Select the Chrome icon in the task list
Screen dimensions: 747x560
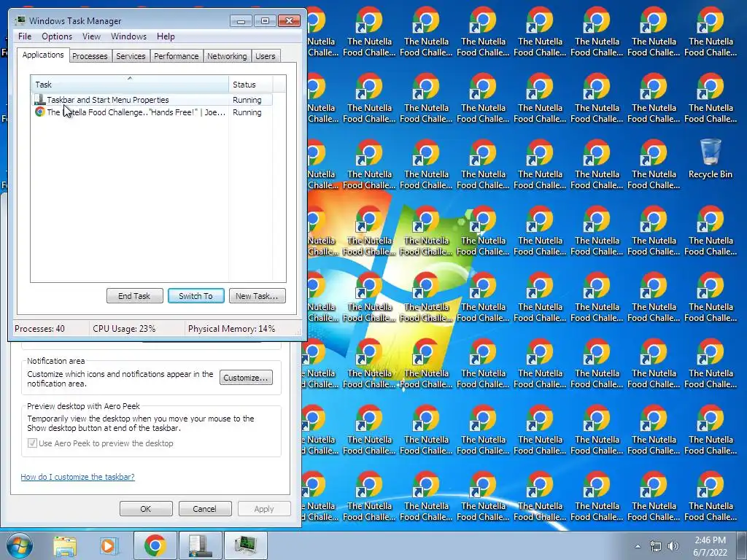40,112
